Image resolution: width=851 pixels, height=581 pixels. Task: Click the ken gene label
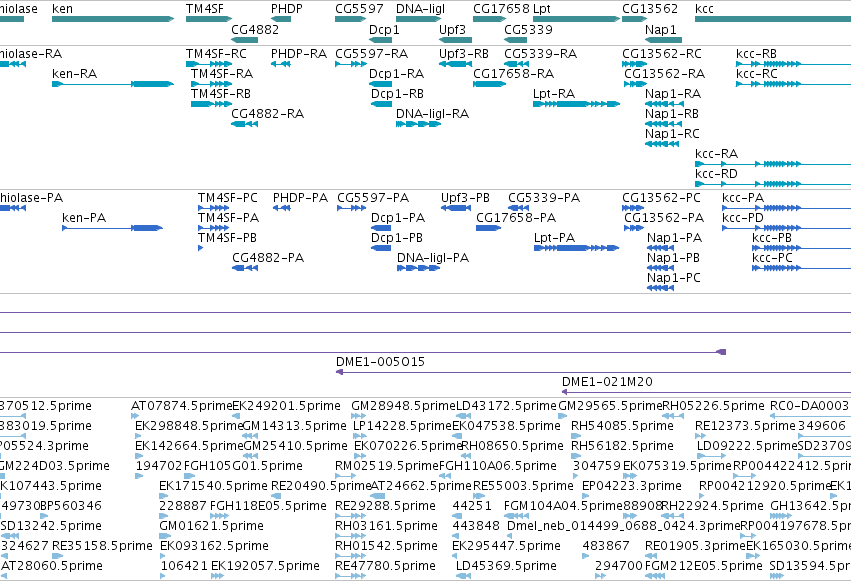[x=62, y=9]
